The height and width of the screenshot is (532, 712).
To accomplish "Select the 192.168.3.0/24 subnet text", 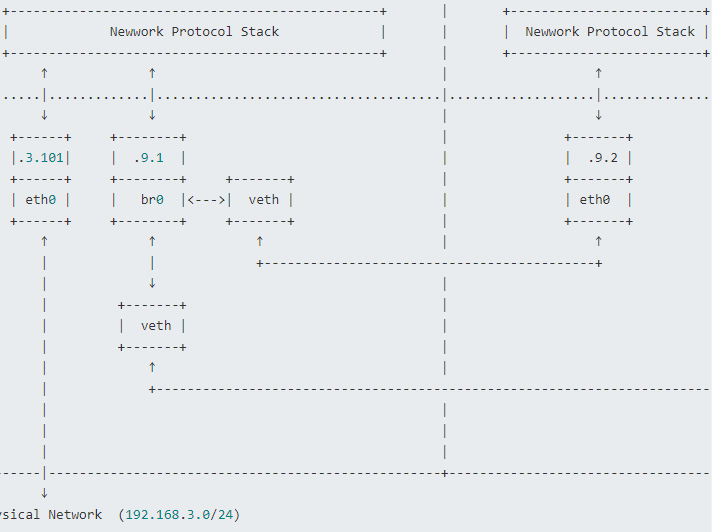I will click(179, 514).
